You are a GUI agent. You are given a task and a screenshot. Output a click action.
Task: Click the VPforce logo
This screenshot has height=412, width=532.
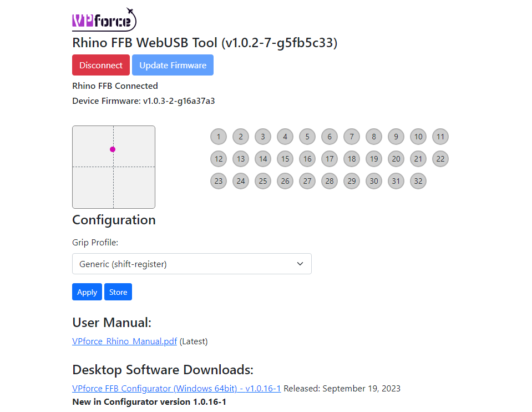[104, 19]
